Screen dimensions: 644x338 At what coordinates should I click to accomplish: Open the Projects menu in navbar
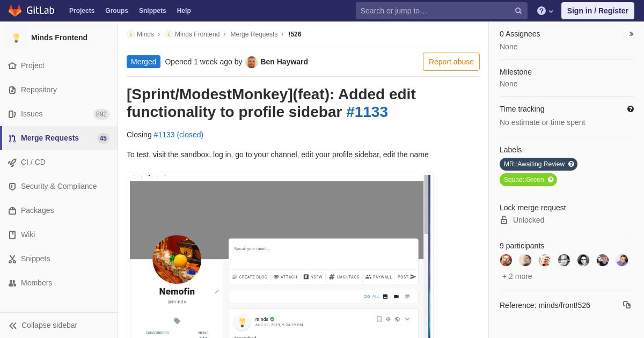click(x=82, y=11)
